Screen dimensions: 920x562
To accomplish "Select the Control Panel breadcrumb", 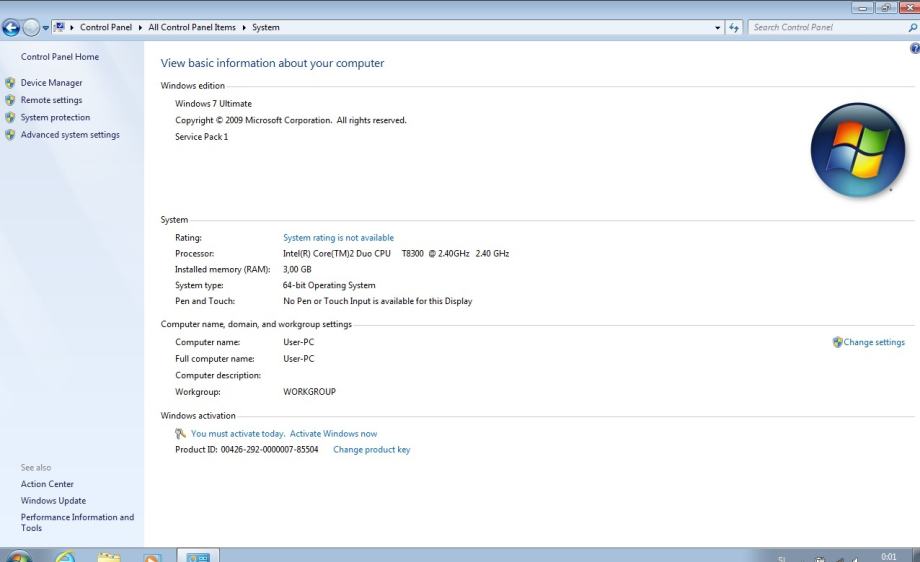I will click(x=106, y=28).
